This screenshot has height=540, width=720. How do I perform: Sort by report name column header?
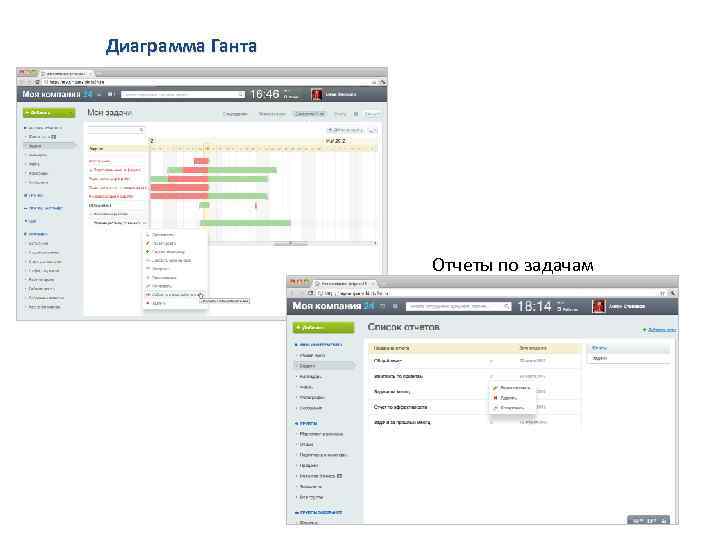[x=391, y=348]
